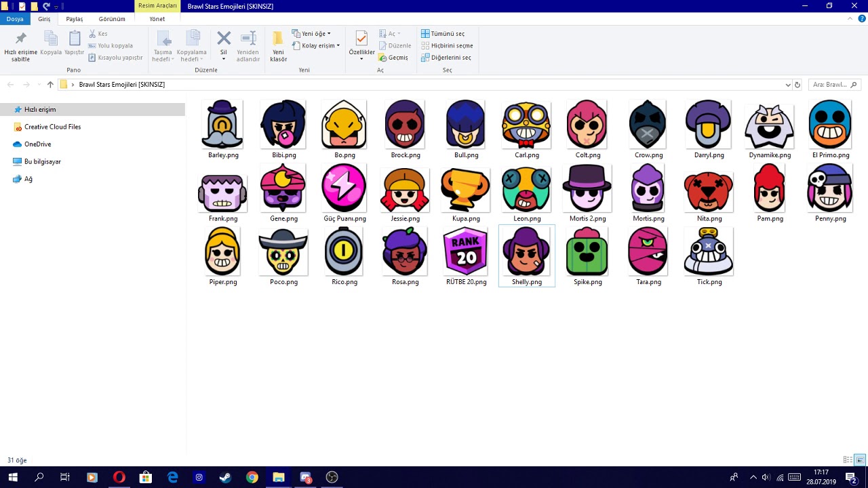Click the Delete (Sil) ribbon icon

tap(224, 37)
